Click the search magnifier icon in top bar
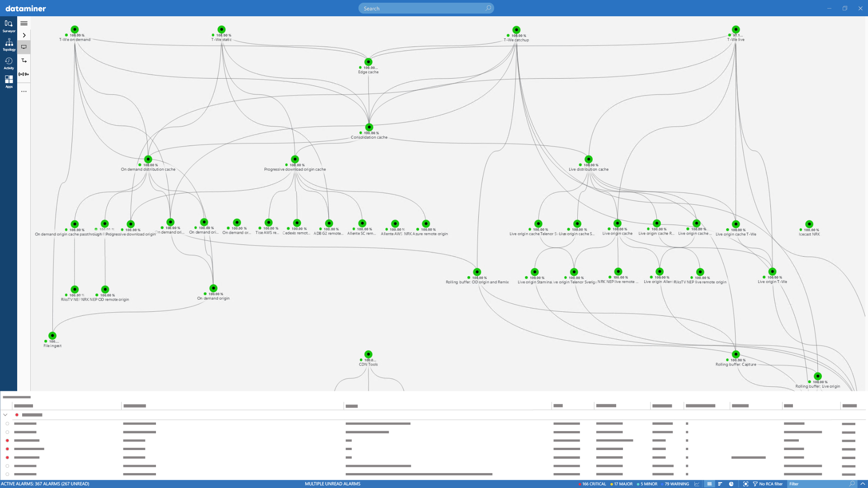 (x=488, y=8)
